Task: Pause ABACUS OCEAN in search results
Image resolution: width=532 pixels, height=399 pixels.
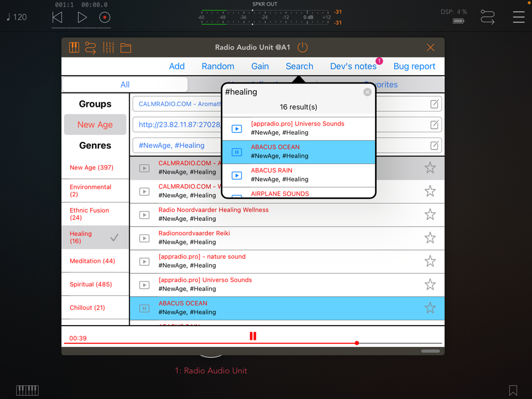Action: pyautogui.click(x=237, y=152)
